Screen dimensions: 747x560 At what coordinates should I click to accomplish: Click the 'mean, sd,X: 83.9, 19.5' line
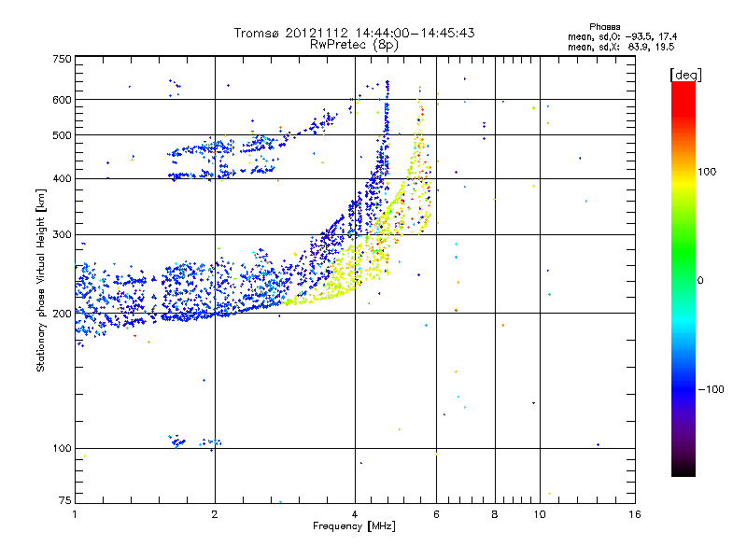point(621,47)
